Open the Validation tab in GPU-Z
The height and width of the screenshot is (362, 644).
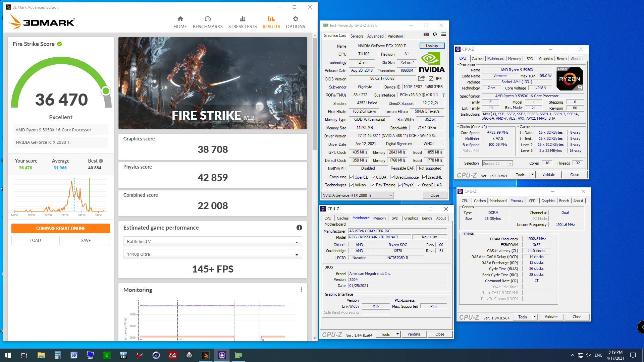(395, 36)
